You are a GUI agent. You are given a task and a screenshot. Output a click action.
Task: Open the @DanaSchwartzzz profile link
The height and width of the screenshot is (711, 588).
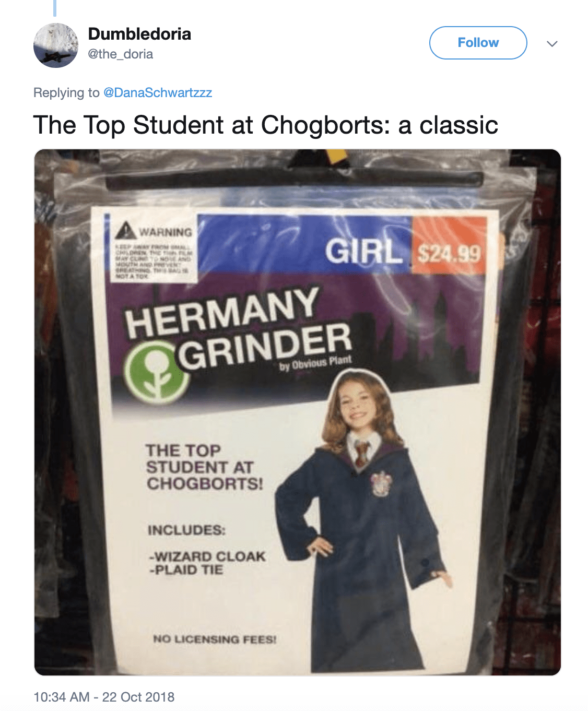tap(158, 92)
